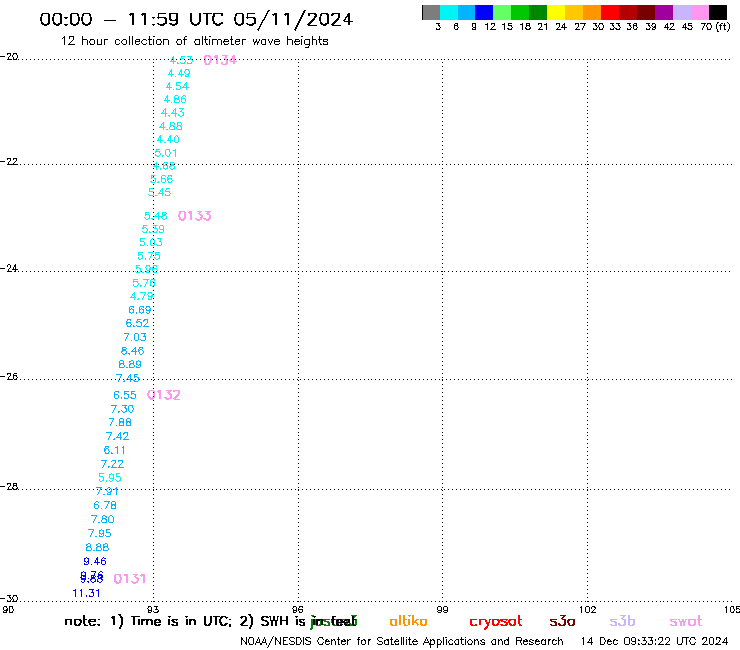Click the 5.39 wave height value
This screenshot has height=650, width=740.
[x=153, y=229]
